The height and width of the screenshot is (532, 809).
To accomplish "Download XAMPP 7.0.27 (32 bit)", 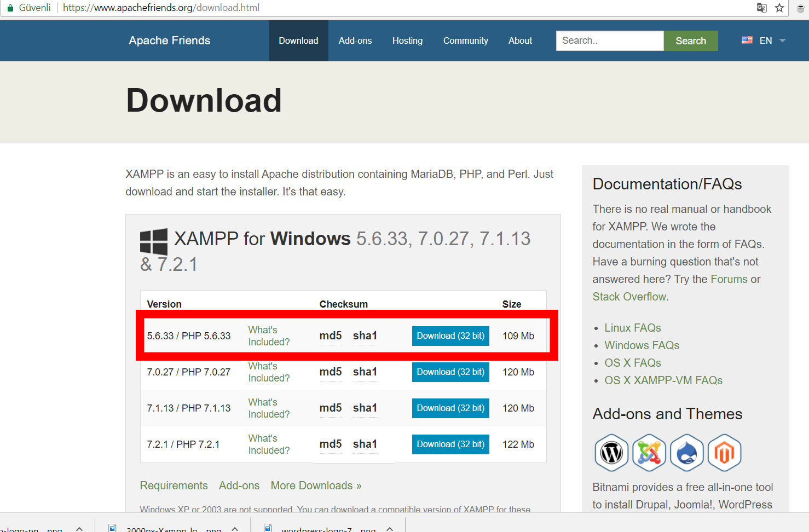I will tap(450, 372).
